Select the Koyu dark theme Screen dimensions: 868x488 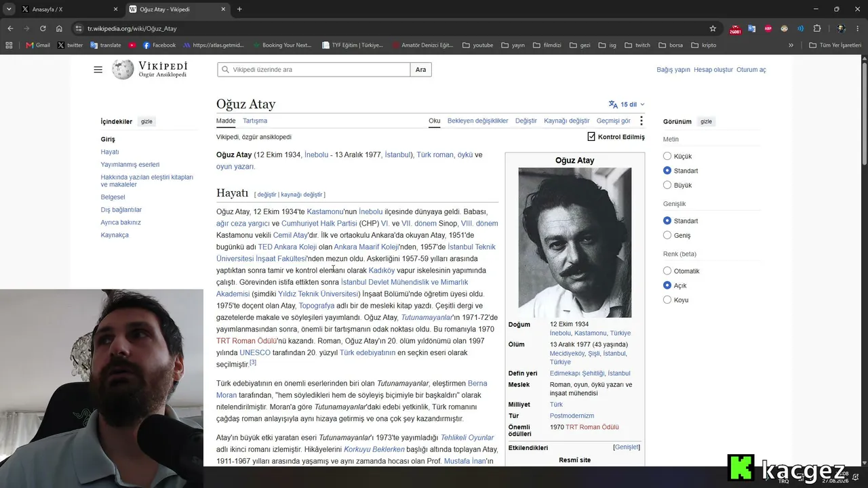[x=667, y=300]
